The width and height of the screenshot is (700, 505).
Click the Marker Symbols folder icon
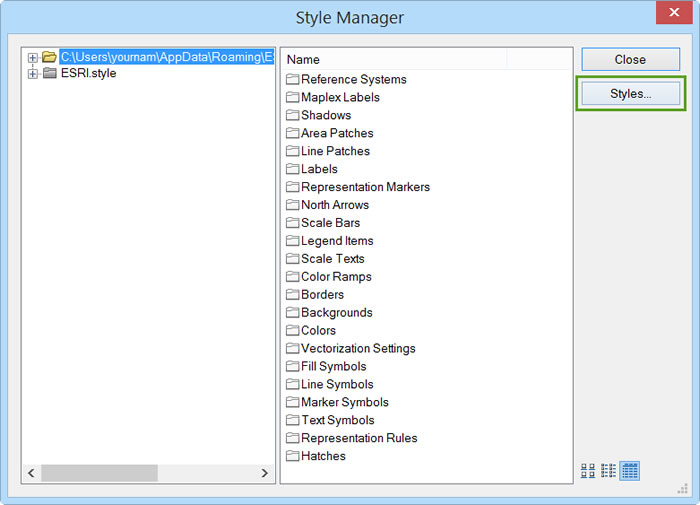pyautogui.click(x=293, y=402)
